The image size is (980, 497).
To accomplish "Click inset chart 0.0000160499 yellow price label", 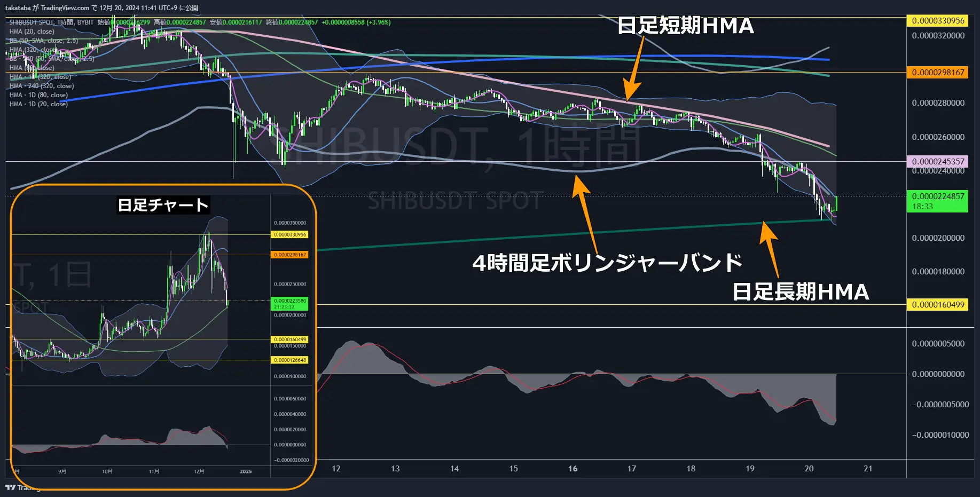I will pos(290,340).
